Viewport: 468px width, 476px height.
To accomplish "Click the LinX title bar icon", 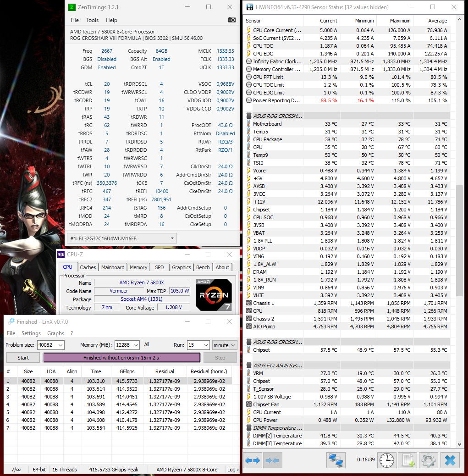I will (11, 321).
